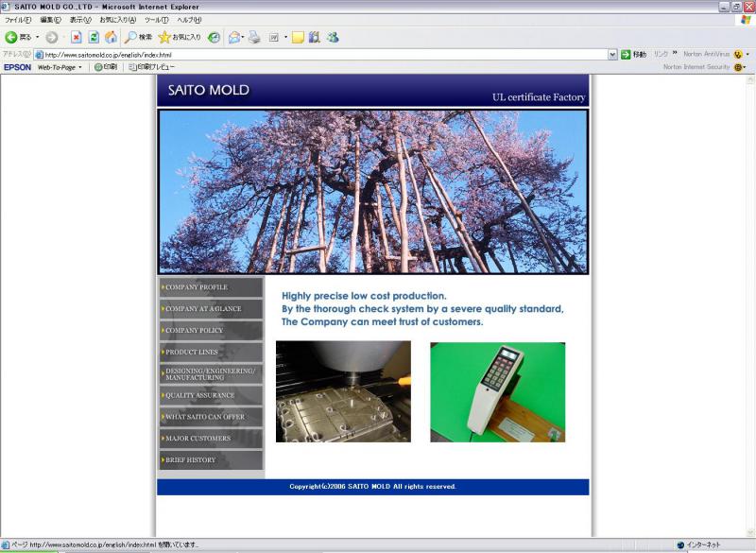Screen dimensions: 756x553
Task: Expand the address bar dropdown arrow
Action: point(612,54)
